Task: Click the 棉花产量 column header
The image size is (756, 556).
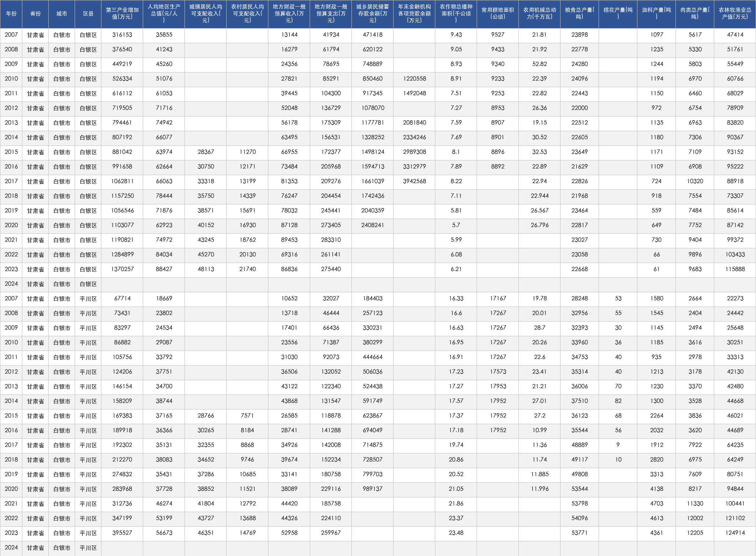Action: pos(618,14)
